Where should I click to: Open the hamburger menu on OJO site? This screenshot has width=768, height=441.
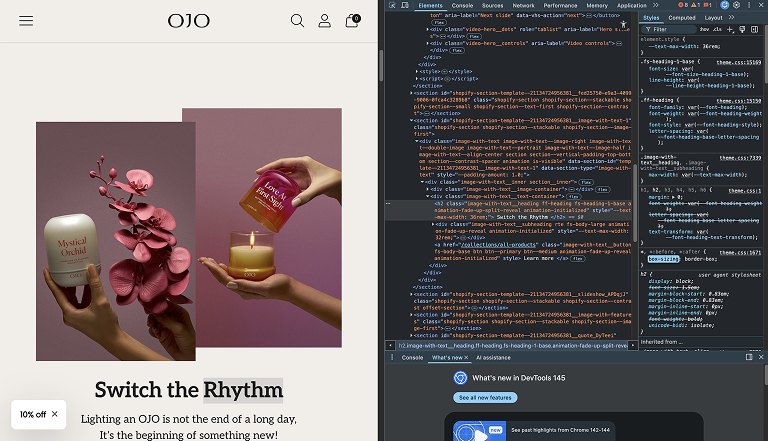26,21
